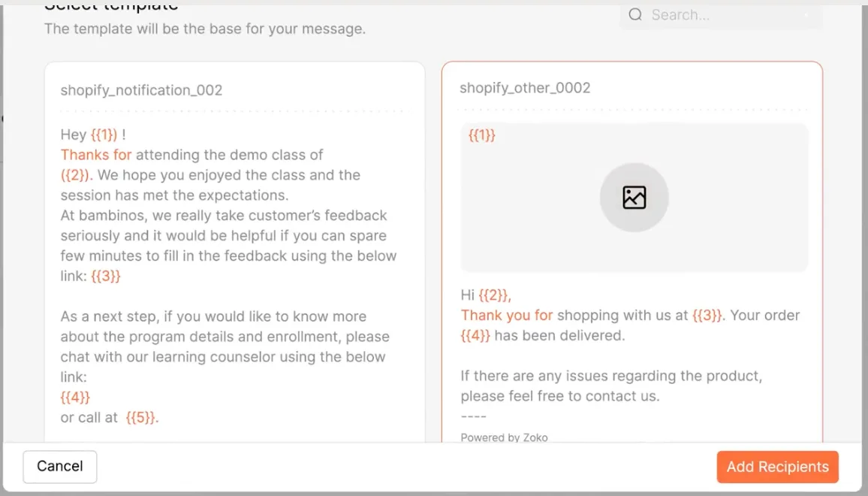Click the Powered by Zoko label
868x496 pixels.
point(505,437)
